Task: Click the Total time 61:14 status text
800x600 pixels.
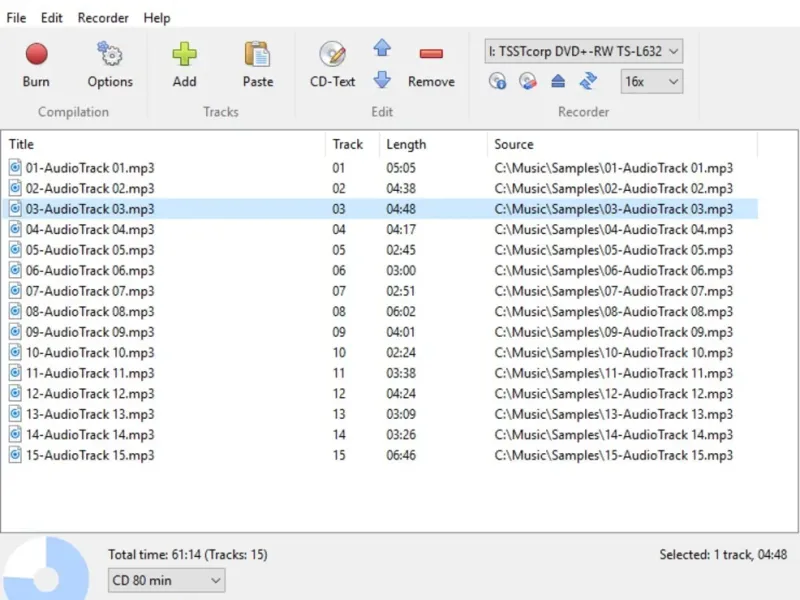Action: 188,555
